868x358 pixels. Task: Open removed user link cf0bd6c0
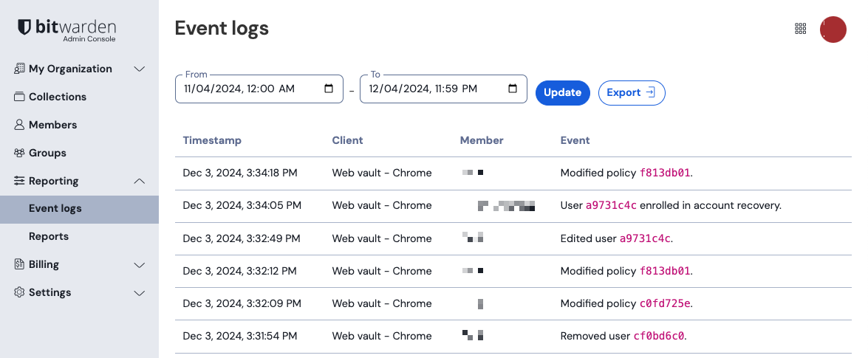click(x=659, y=336)
